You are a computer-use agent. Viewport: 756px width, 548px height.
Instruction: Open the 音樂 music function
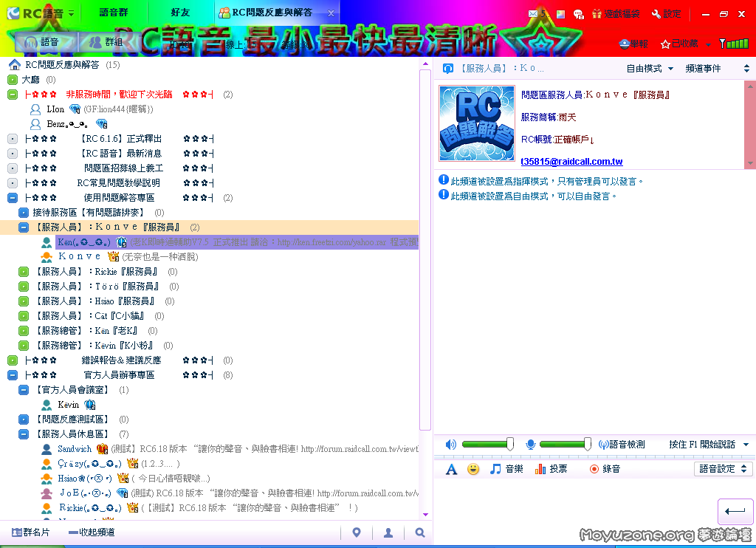pos(506,469)
